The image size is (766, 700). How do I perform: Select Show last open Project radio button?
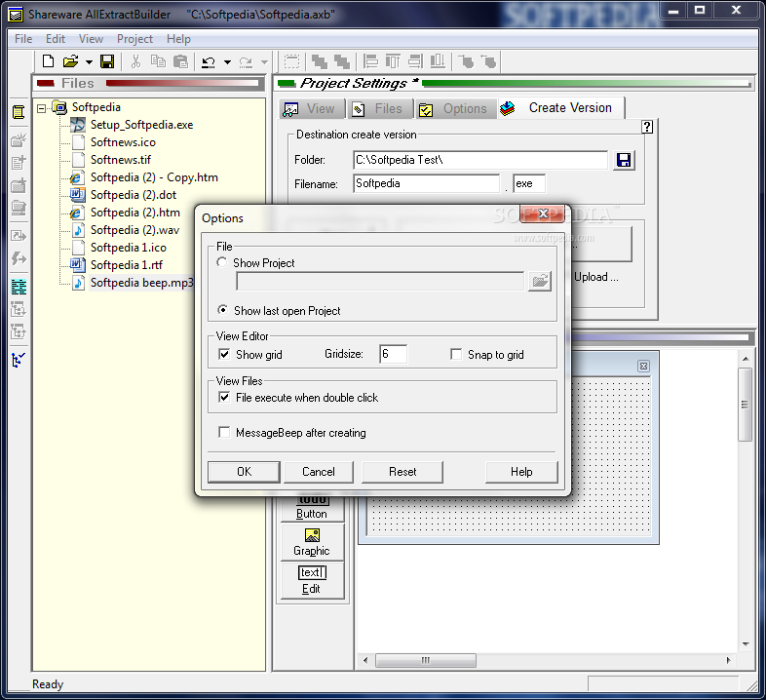[222, 310]
